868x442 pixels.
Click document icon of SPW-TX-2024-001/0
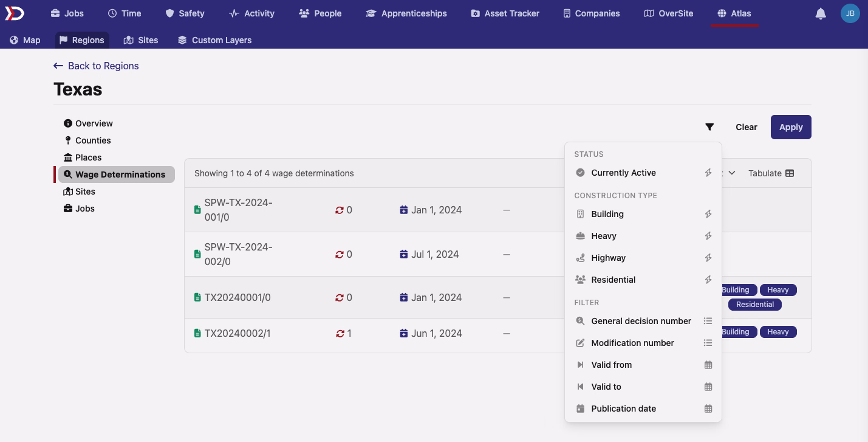tap(197, 210)
